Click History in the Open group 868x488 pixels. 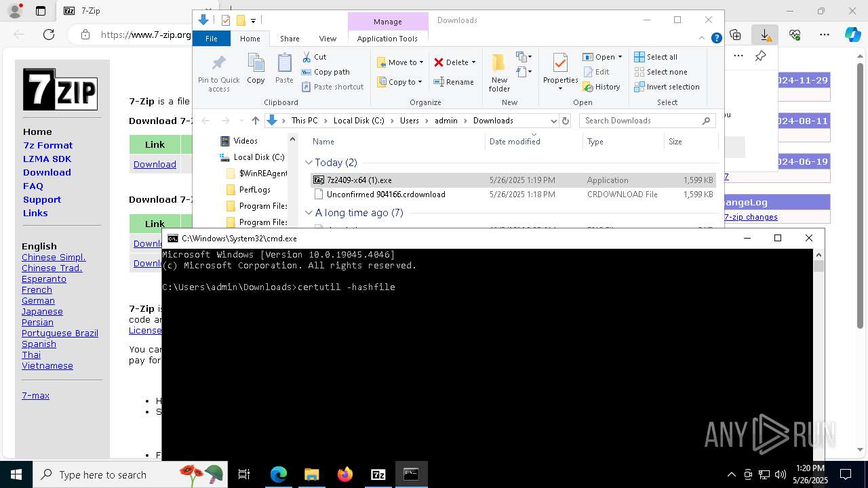coord(601,87)
